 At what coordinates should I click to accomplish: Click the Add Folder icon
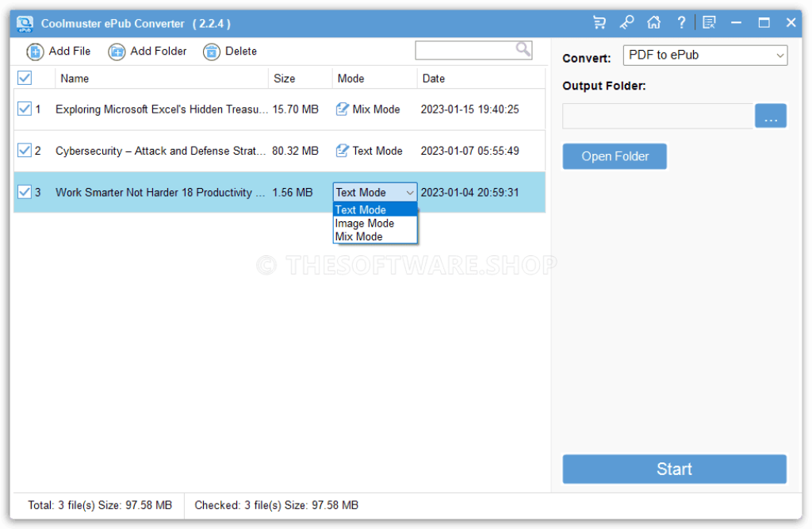pos(117,52)
